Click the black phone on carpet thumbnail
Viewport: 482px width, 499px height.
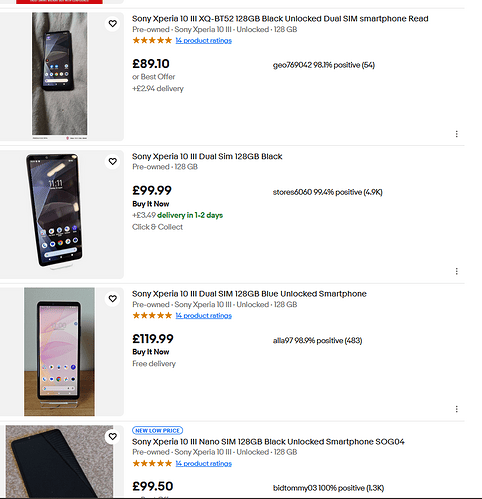click(59, 462)
